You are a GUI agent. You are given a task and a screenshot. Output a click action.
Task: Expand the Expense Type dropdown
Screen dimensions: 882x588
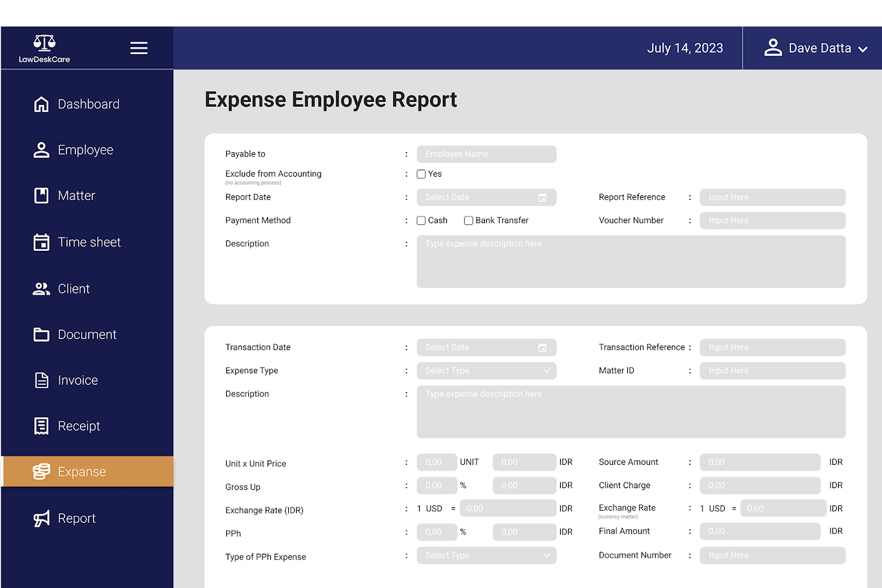point(486,371)
